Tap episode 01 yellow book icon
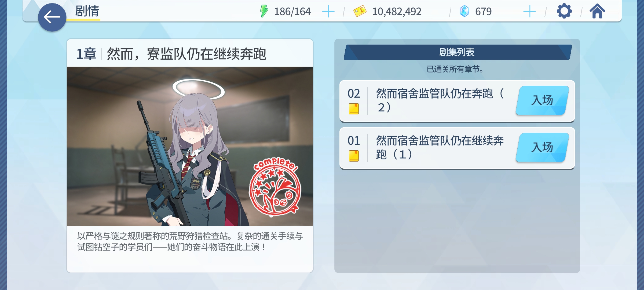This screenshot has width=644, height=290. pos(354,156)
